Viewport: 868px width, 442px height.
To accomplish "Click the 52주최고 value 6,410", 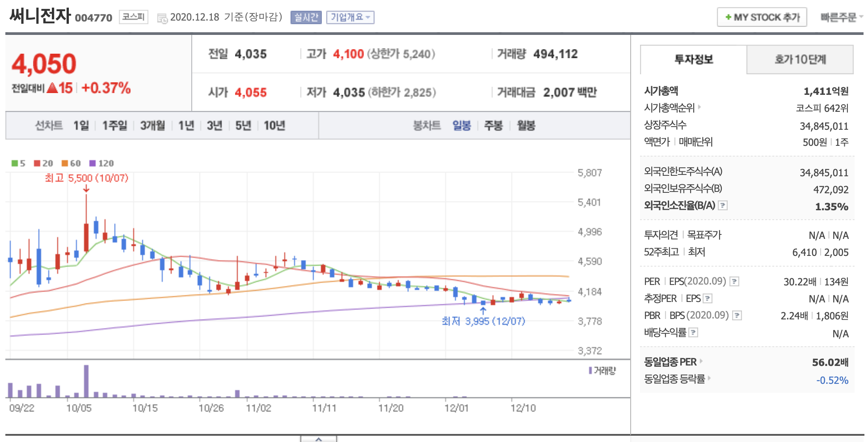I will pos(805,252).
